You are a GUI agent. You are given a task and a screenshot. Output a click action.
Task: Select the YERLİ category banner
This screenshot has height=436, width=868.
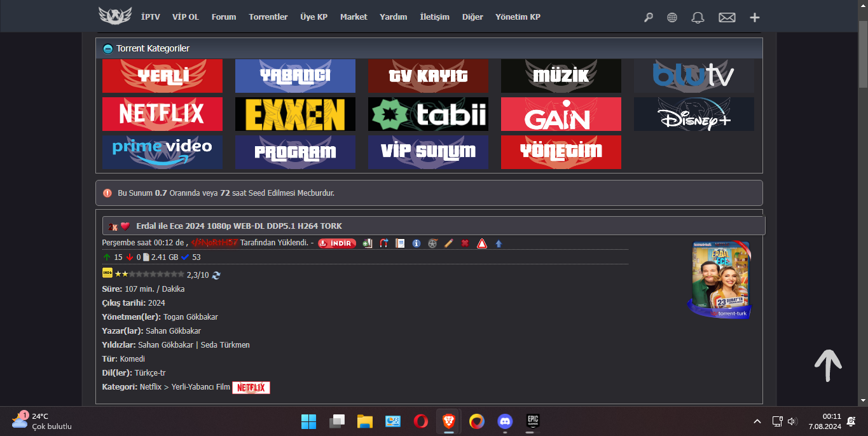pos(163,76)
